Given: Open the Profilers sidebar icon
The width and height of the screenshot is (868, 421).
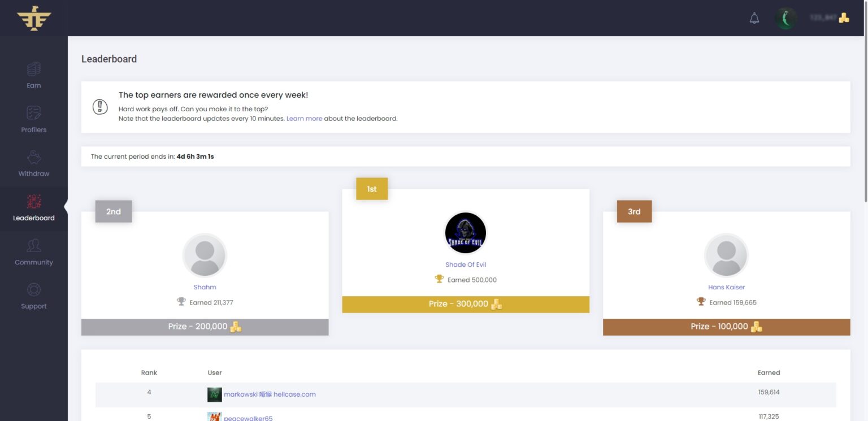Looking at the screenshot, I should coord(34,113).
